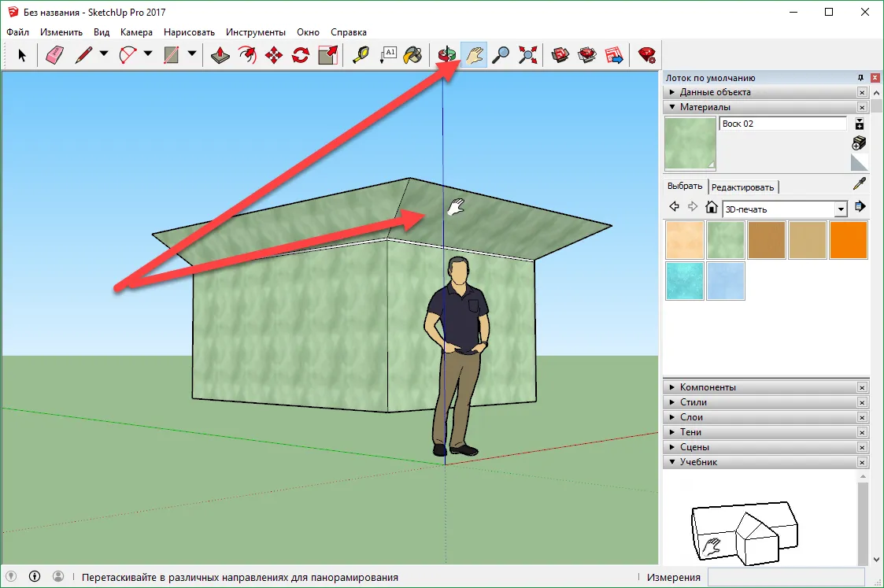This screenshot has width=884, height=588.
Task: Click the Zoom Extents tool
Action: click(x=528, y=55)
